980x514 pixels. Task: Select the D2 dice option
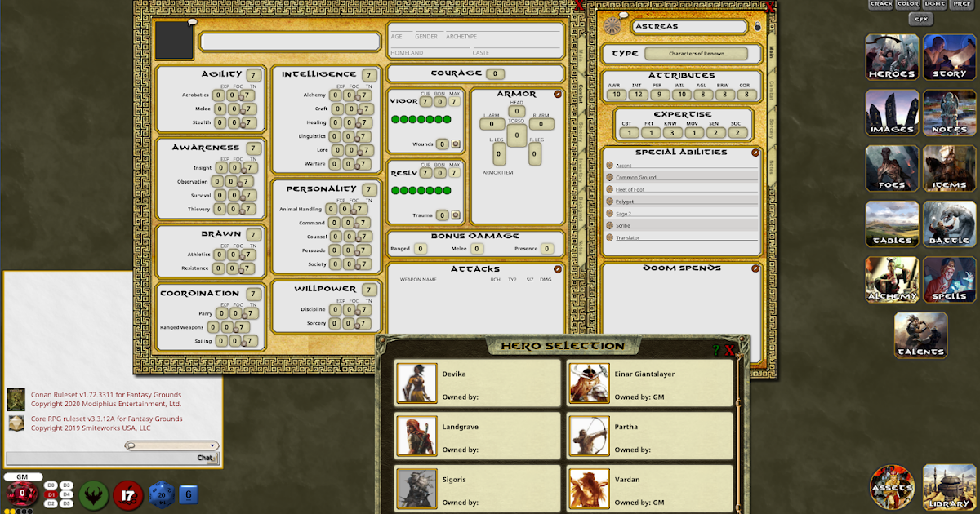[50, 503]
